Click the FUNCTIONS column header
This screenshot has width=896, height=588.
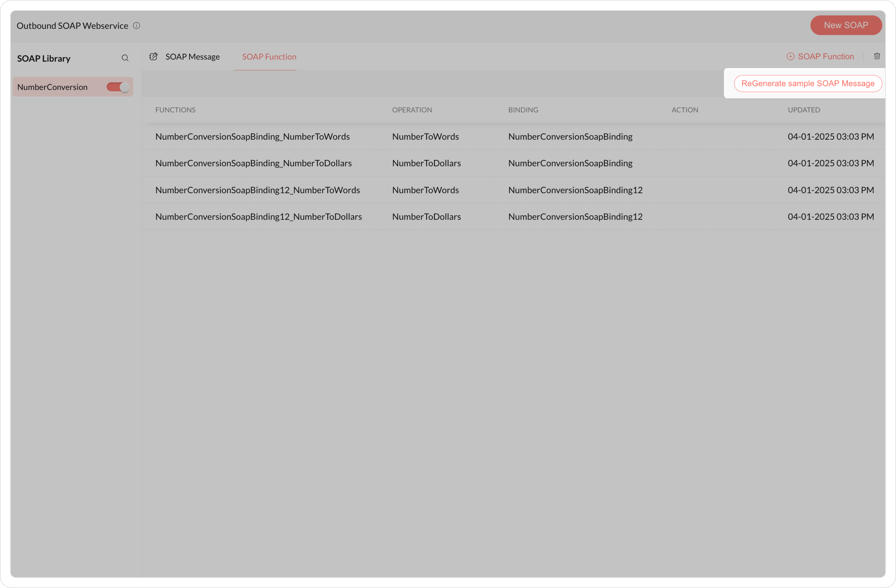tap(175, 110)
